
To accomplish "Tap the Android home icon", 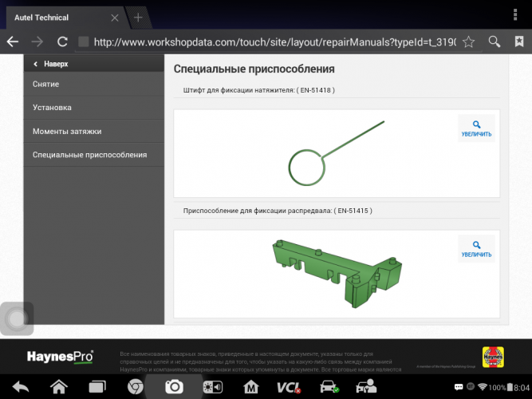I will [59, 386].
